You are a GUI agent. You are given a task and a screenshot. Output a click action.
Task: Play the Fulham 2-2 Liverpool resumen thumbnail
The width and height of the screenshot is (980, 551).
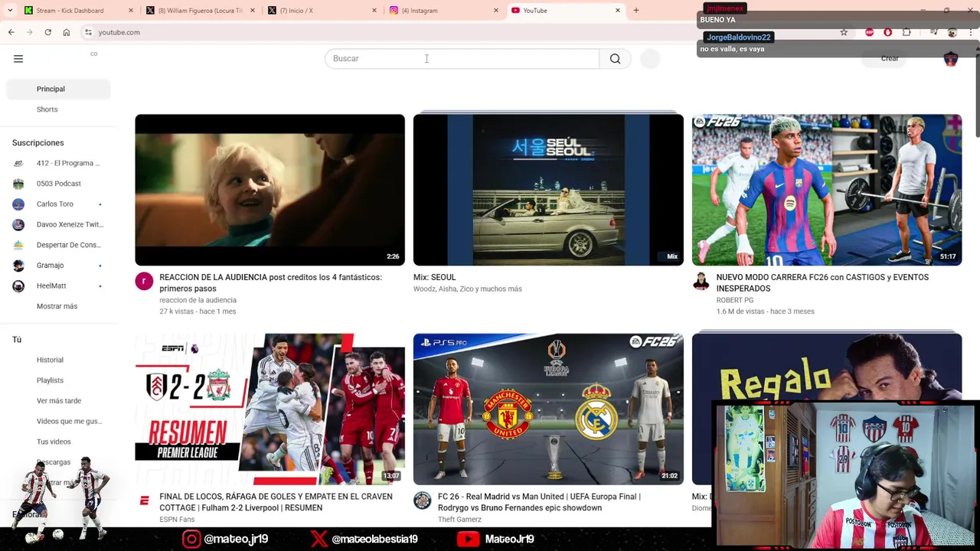point(269,409)
